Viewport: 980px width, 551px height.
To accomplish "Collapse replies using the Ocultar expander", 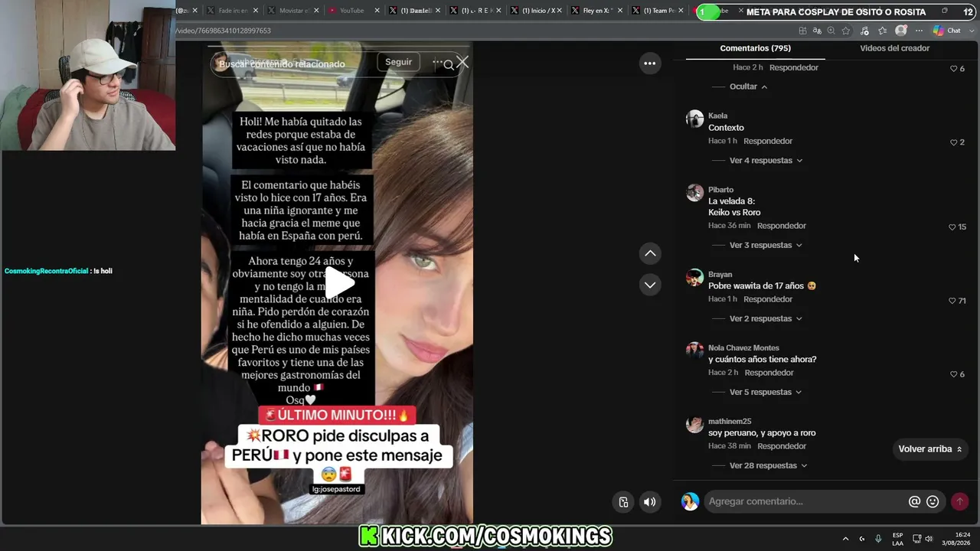I will 748,86.
